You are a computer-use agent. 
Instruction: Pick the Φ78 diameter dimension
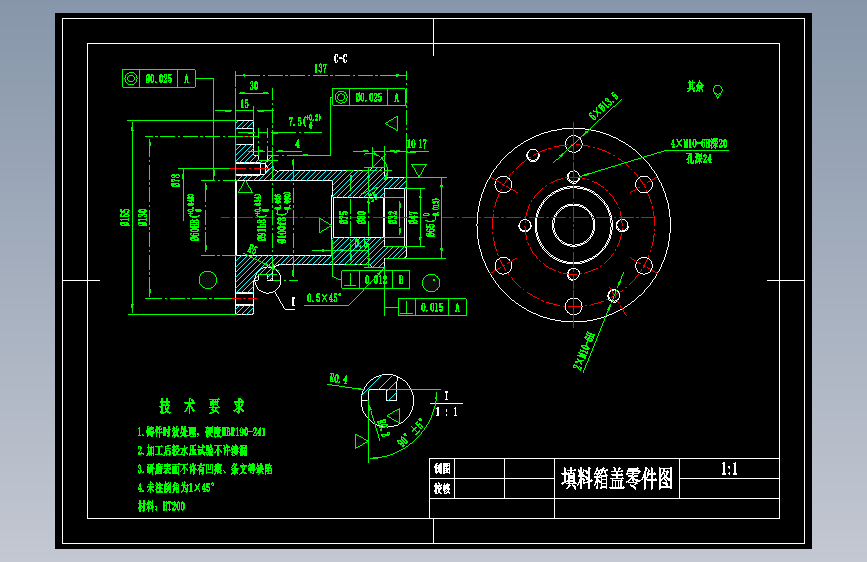tap(176, 180)
